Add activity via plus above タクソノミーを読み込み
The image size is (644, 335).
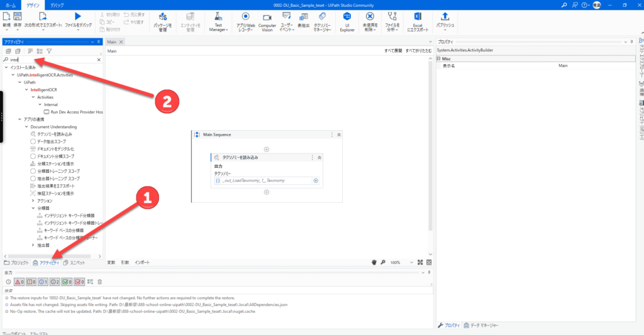click(x=267, y=150)
